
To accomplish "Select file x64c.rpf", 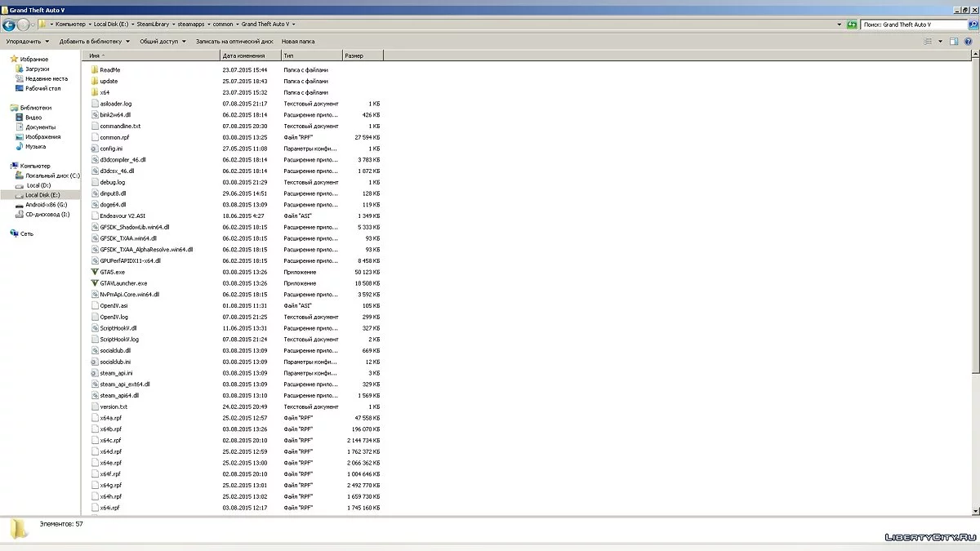I will [x=110, y=440].
